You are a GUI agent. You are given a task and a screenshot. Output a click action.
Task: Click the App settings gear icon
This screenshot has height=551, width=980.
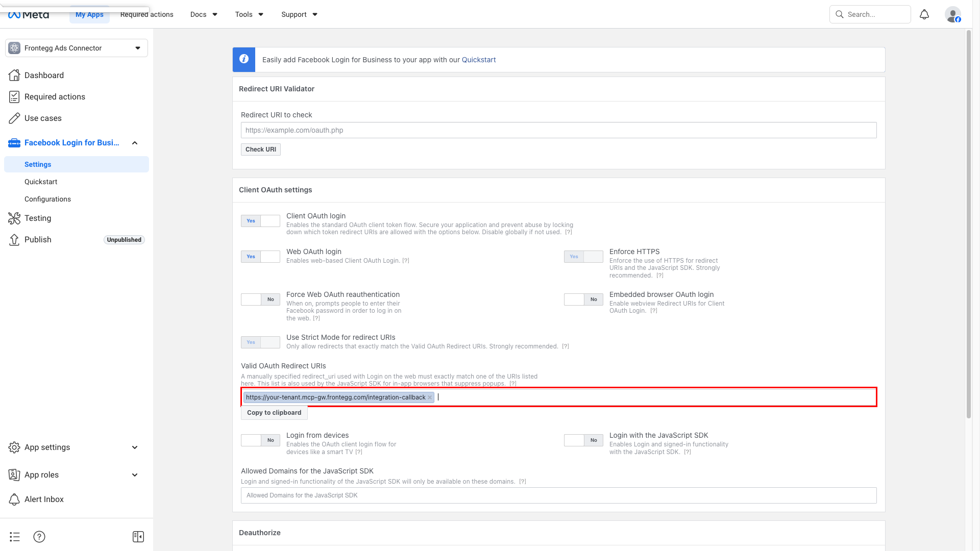[14, 447]
